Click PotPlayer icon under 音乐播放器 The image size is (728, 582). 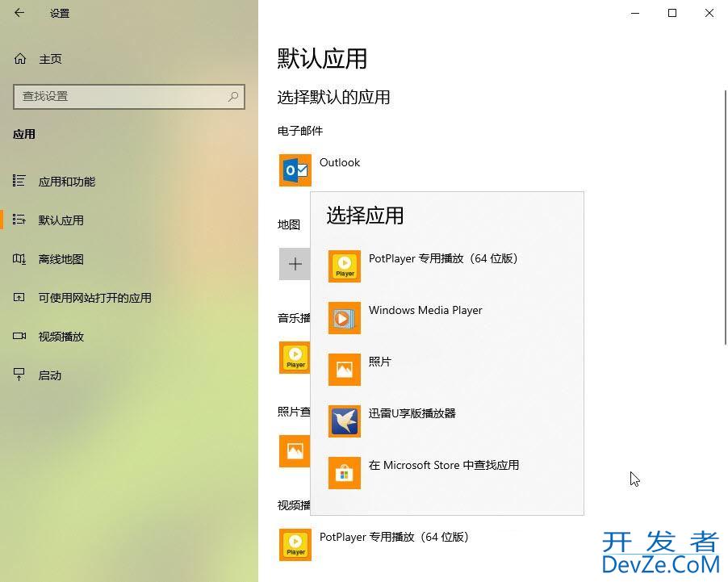[x=295, y=357]
